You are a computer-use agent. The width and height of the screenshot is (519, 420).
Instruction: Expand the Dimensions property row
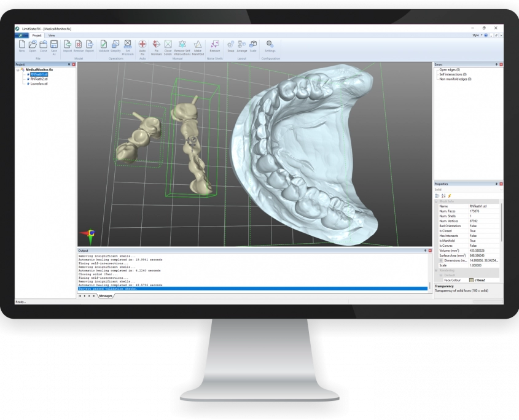[441, 260]
